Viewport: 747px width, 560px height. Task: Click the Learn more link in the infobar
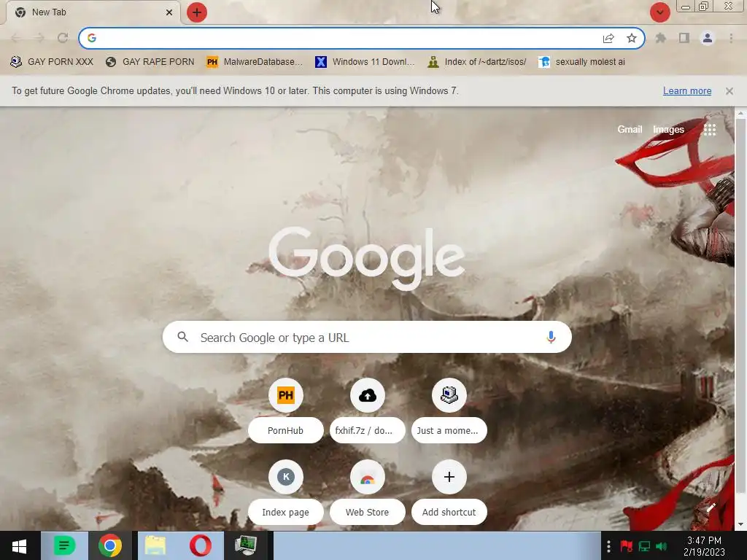[x=687, y=91]
